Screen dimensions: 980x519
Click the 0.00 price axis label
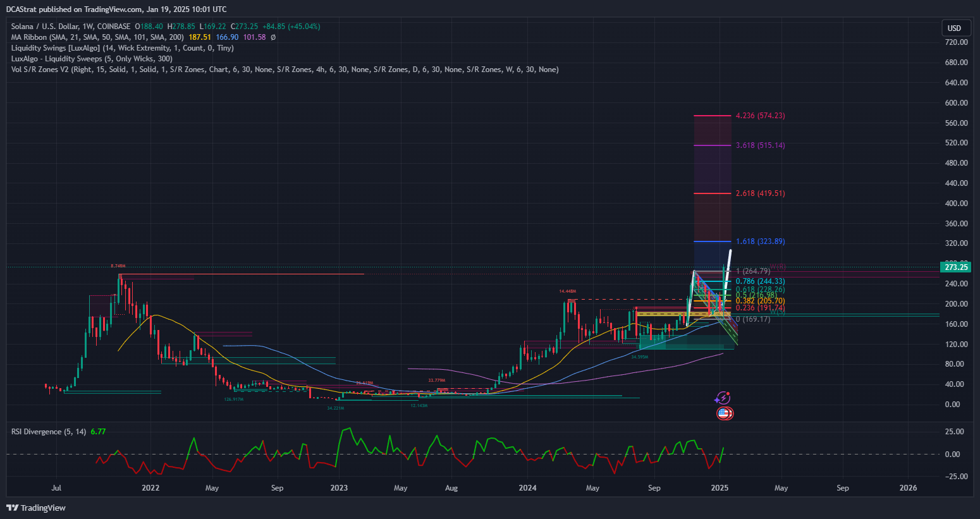[952, 405]
